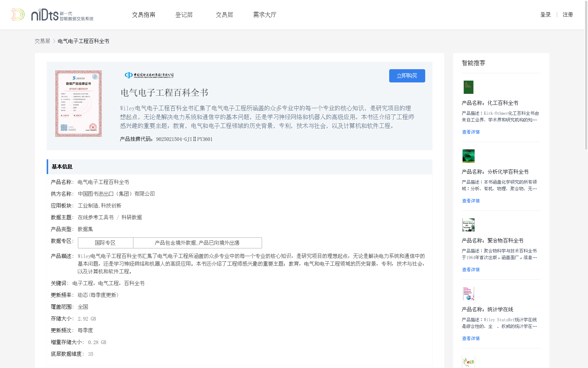Click supplier name 中国图书进出口（集团）有限公司
Viewport: 588px width, 368px height.
[x=116, y=194]
